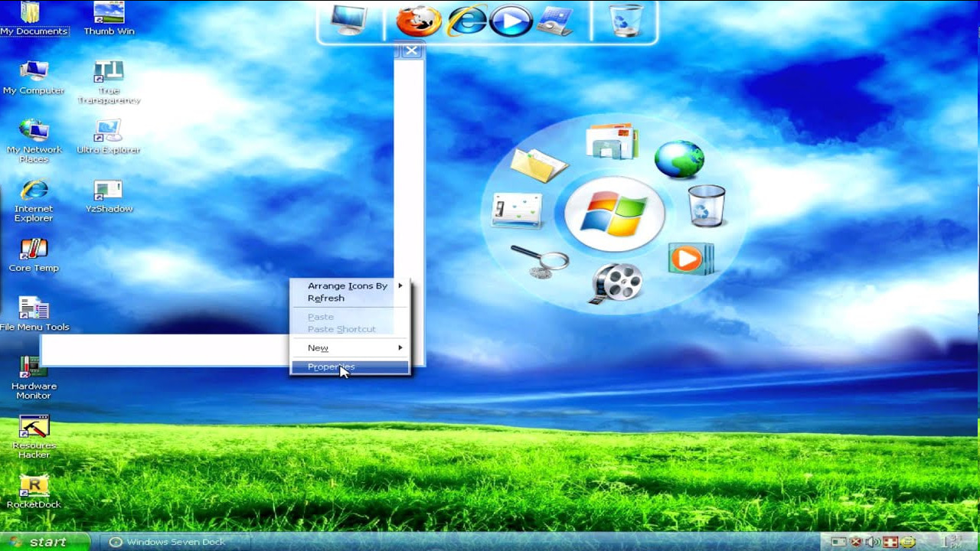The width and height of the screenshot is (980, 551).
Task: Select Resource Hacker desktop icon
Action: (x=34, y=437)
